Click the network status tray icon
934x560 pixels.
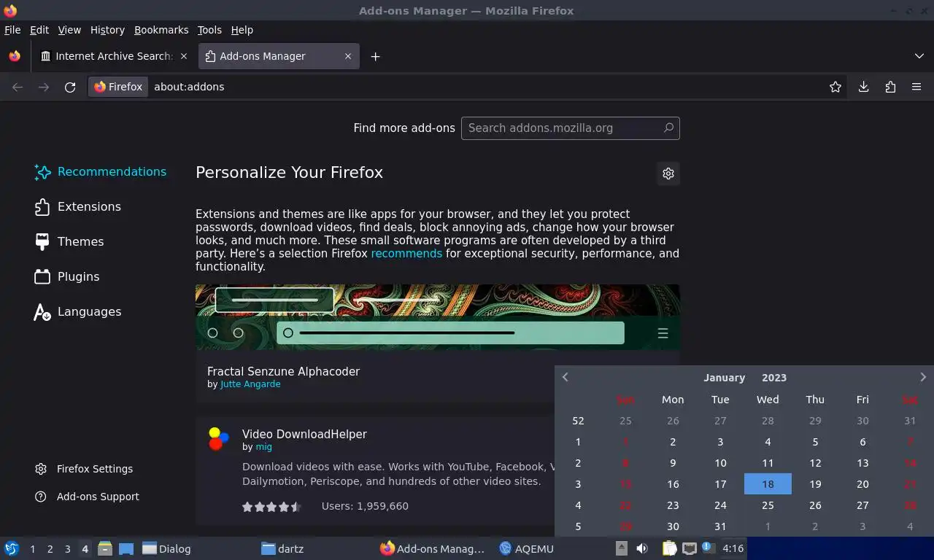point(689,548)
